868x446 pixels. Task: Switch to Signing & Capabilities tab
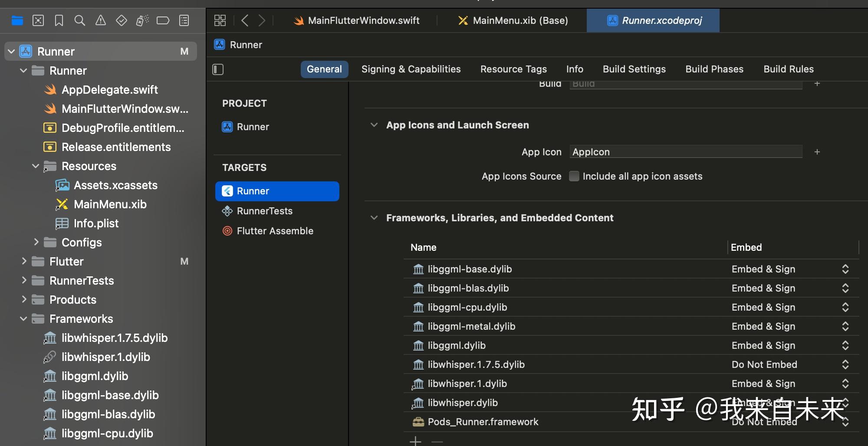tap(411, 69)
